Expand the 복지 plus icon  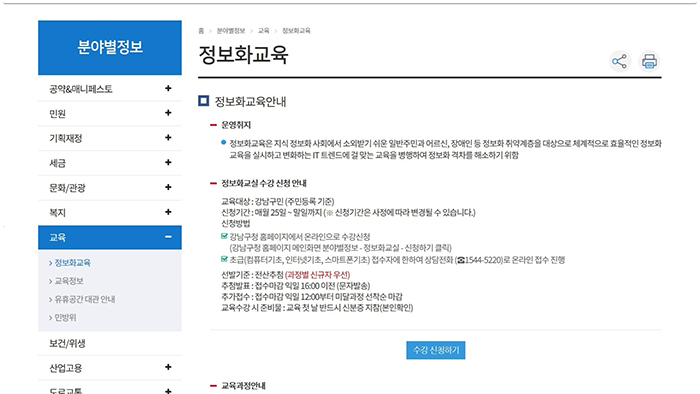tap(168, 212)
